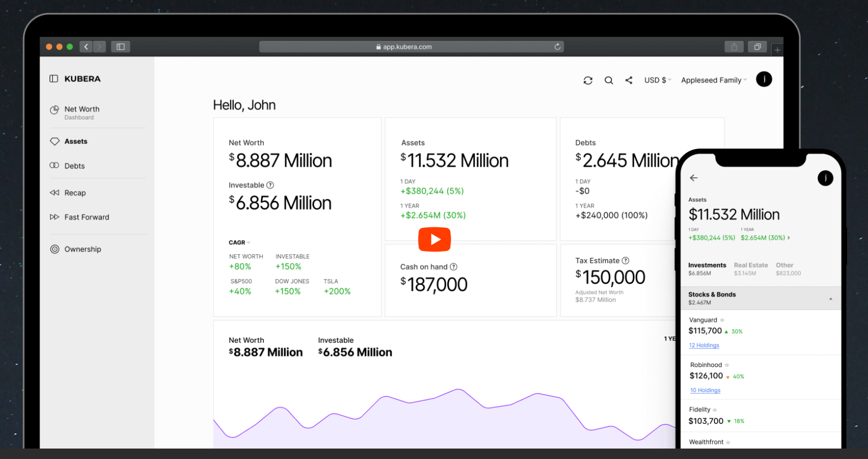The image size is (868, 459).
Task: Click the search magnifier icon in header
Action: pyautogui.click(x=609, y=80)
